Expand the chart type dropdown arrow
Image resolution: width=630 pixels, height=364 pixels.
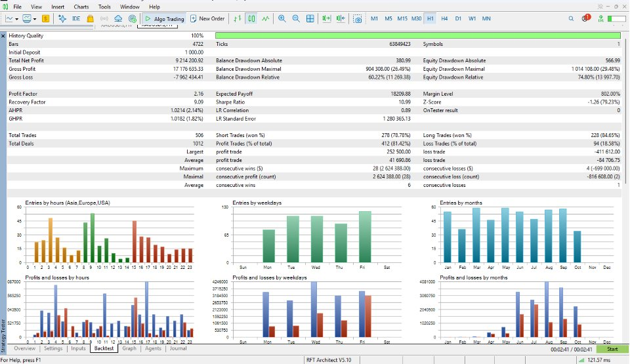(16, 19)
